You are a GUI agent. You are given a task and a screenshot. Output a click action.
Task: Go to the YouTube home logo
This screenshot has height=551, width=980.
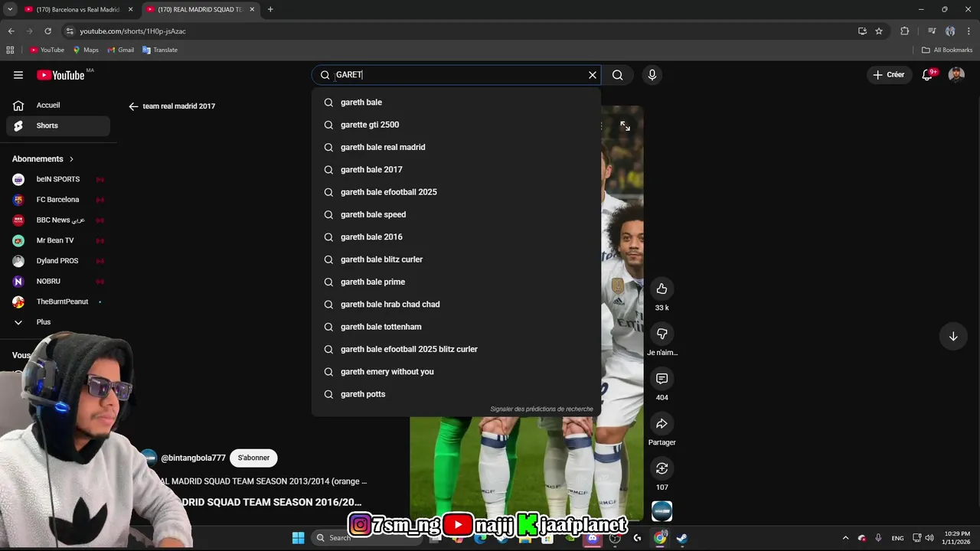pos(60,75)
